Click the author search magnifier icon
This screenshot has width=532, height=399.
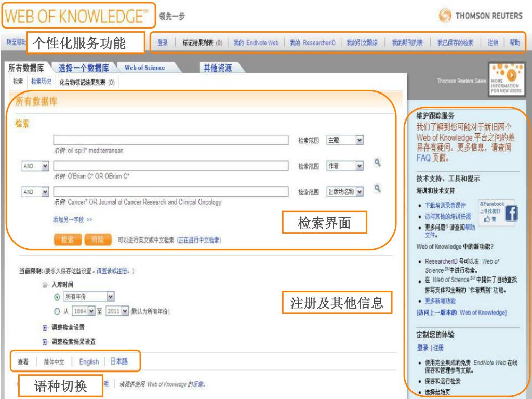[377, 163]
